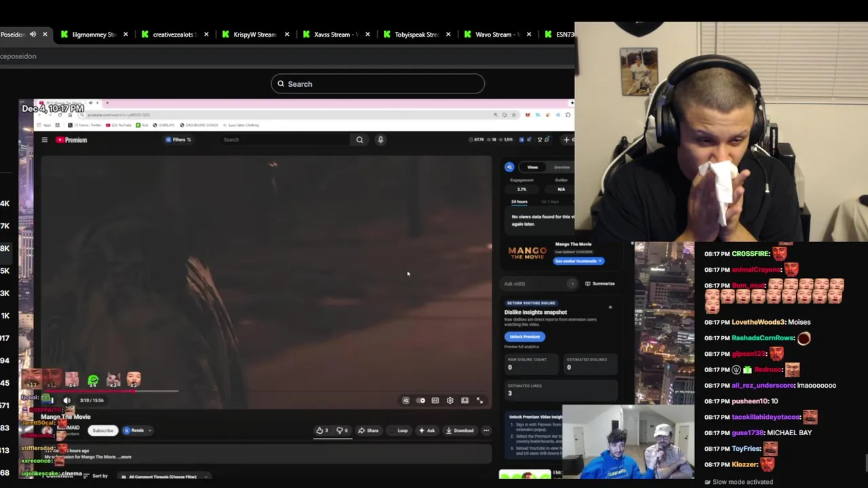868x488 pixels.
Task: Toggle closed captions in player
Action: click(x=435, y=401)
